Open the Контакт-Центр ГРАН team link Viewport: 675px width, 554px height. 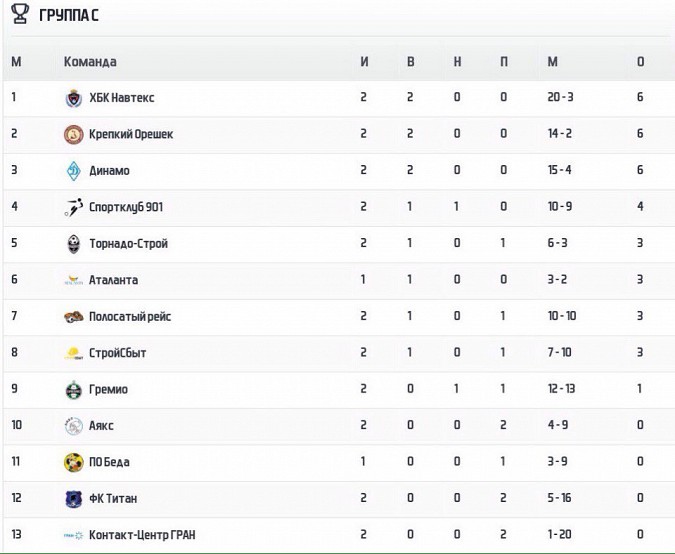coord(142,536)
